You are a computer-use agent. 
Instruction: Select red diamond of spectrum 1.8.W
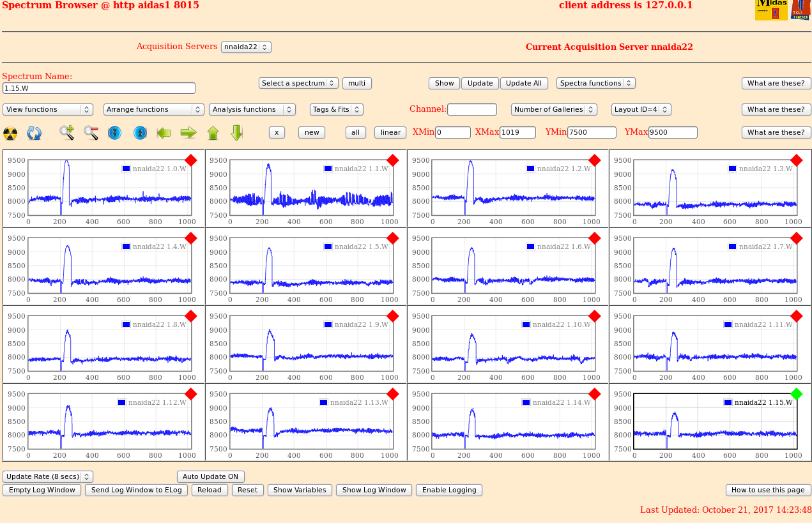click(x=190, y=316)
